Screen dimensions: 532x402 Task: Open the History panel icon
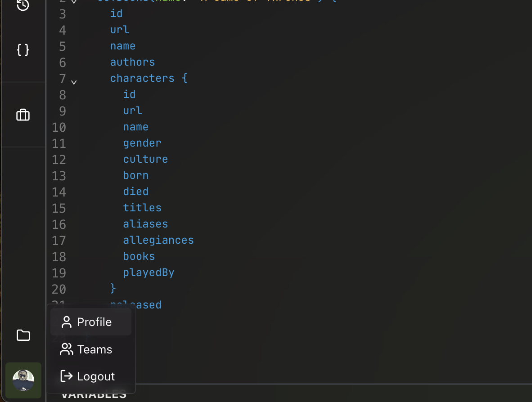(23, 5)
